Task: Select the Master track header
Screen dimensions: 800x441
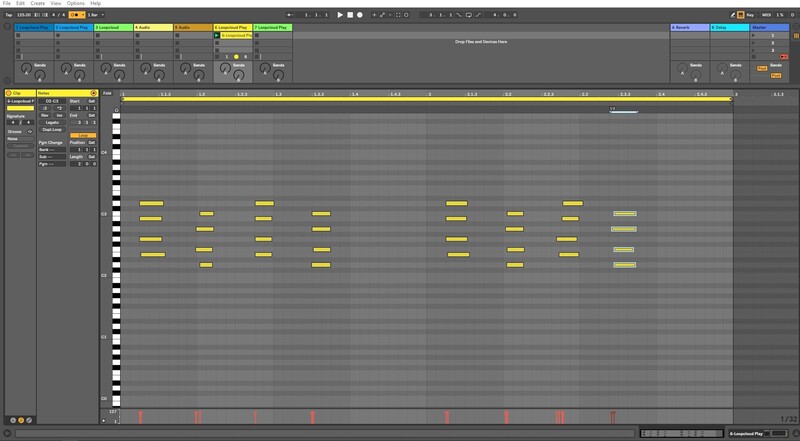Action: 769,27
